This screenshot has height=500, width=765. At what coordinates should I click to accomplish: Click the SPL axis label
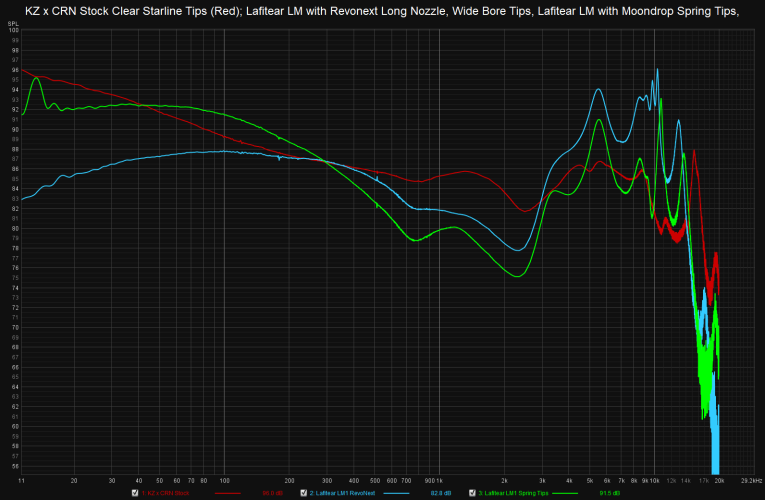point(13,24)
